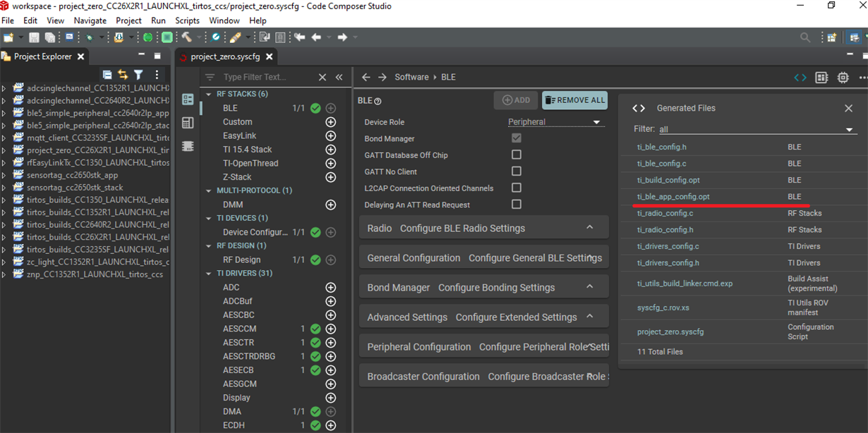Screen dimensions: 868x433
Task: Expand project_zero_CC26X2R1_LAUNCHXL project tree node
Action: [4, 150]
